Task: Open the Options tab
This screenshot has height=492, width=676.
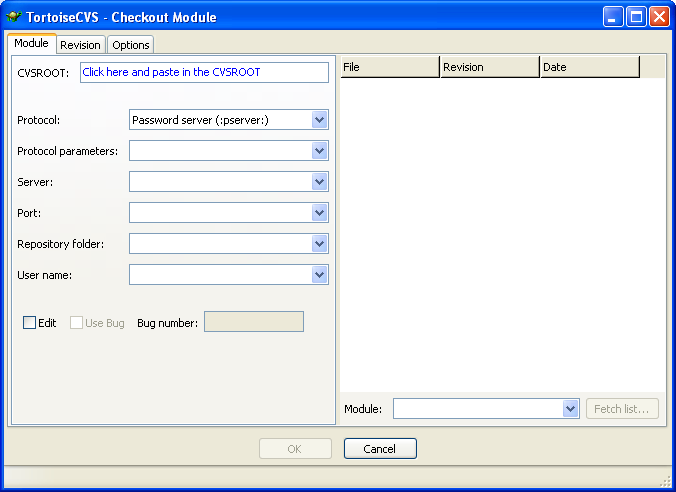Action: [x=130, y=45]
